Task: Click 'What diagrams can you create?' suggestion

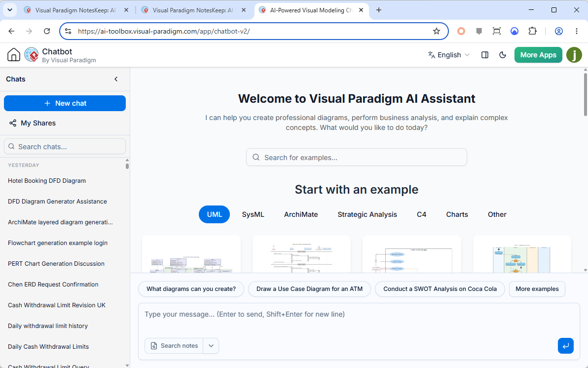Action: (x=191, y=289)
